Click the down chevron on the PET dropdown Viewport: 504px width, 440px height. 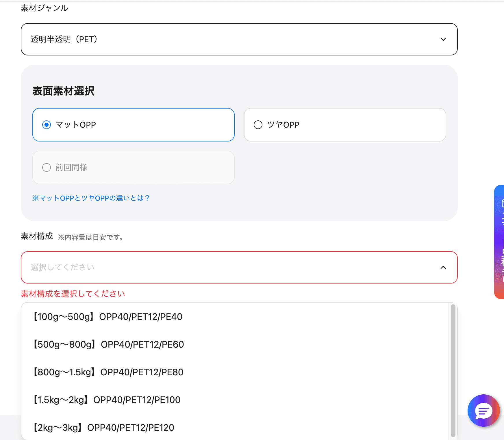[x=444, y=39]
